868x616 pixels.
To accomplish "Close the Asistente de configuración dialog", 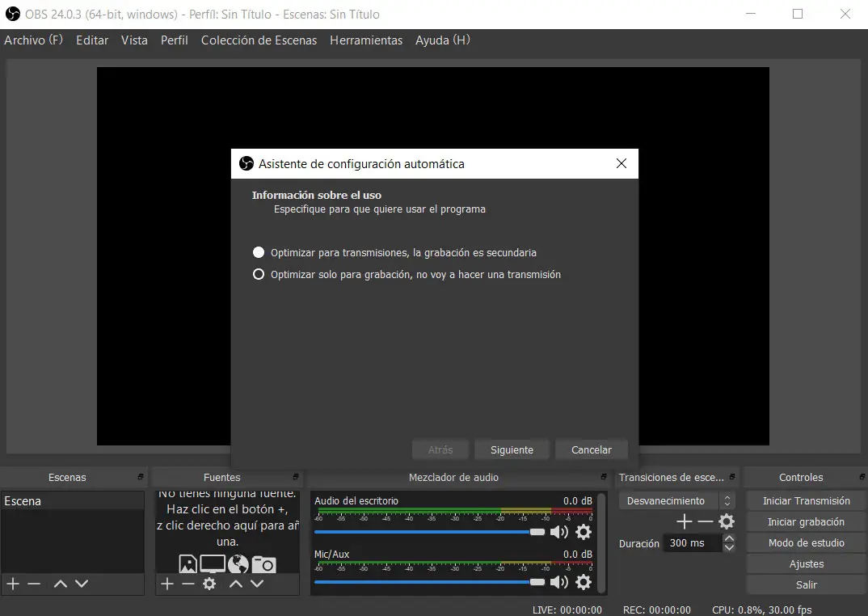I will point(622,163).
